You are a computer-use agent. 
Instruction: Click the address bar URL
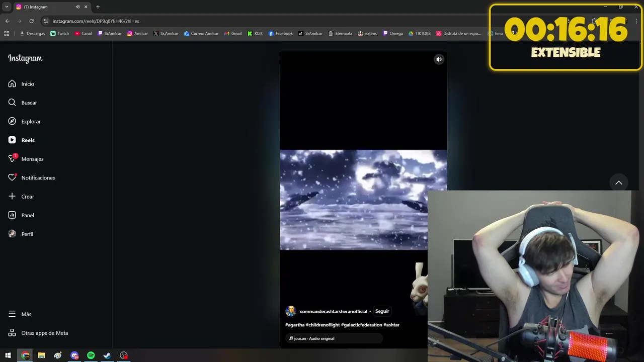[x=96, y=21]
